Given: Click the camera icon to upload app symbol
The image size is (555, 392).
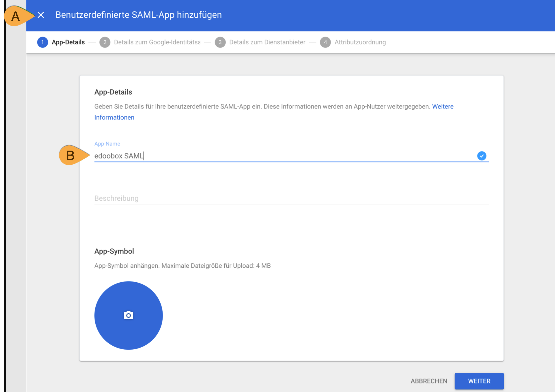Looking at the screenshot, I should coord(128,315).
